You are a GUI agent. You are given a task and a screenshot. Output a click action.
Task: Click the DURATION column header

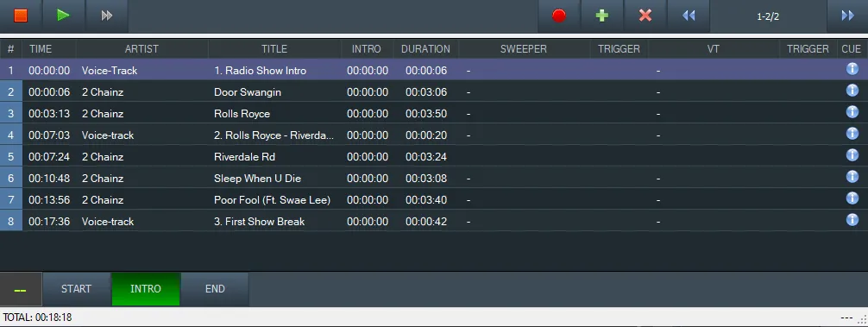coord(425,48)
